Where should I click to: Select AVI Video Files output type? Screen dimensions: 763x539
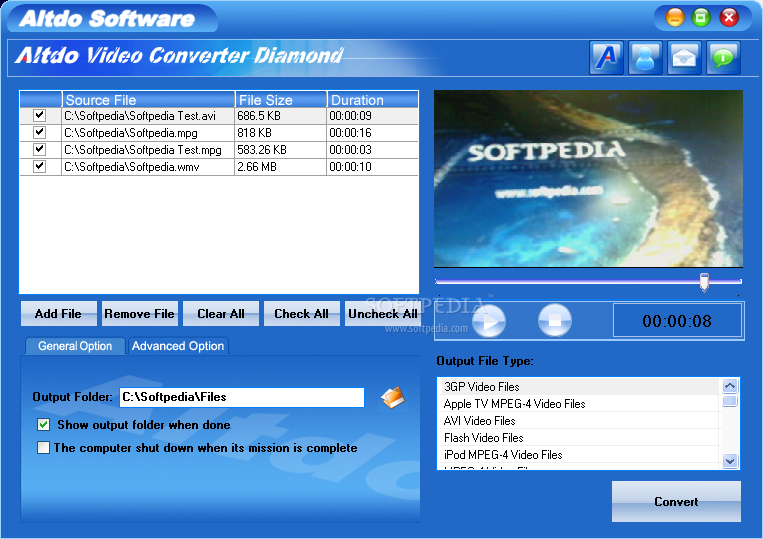(x=578, y=421)
